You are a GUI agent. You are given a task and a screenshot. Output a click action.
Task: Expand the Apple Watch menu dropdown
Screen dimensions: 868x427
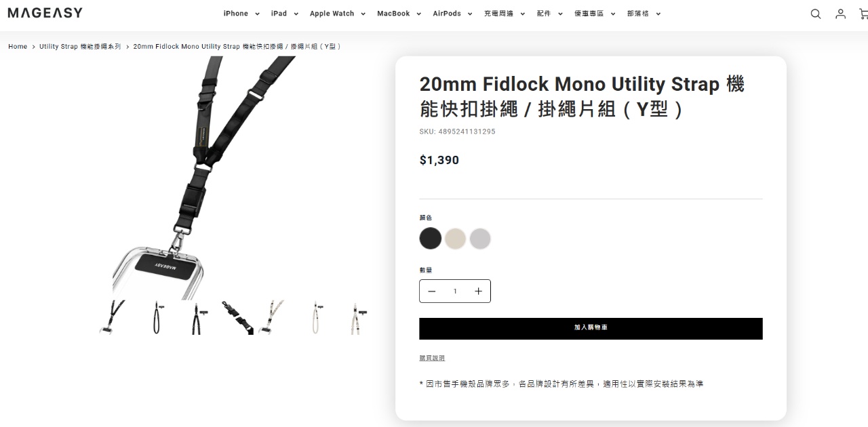click(x=338, y=14)
